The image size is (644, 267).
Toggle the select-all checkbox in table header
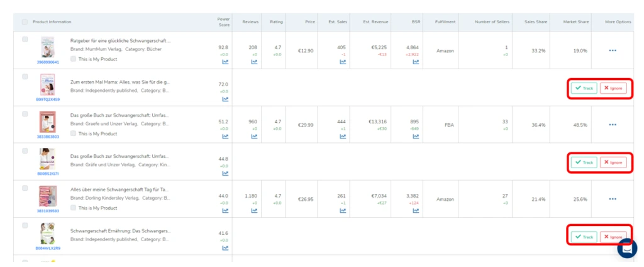click(x=25, y=22)
